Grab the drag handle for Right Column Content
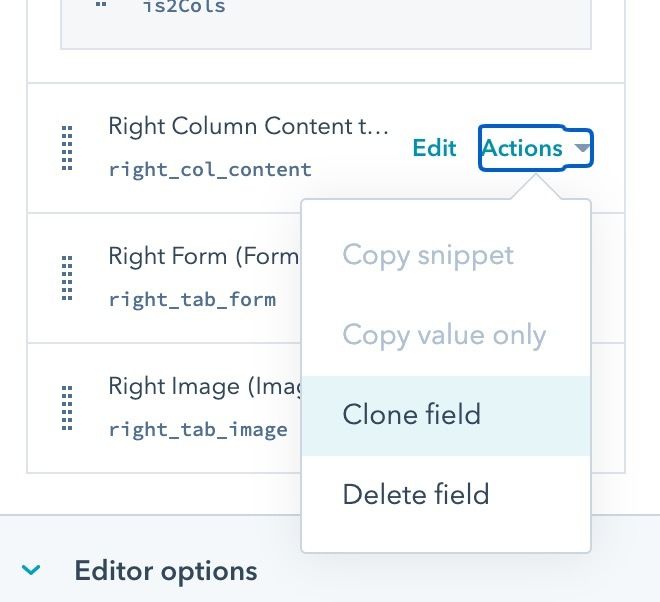Viewport: 660px width, 602px height. point(68,148)
